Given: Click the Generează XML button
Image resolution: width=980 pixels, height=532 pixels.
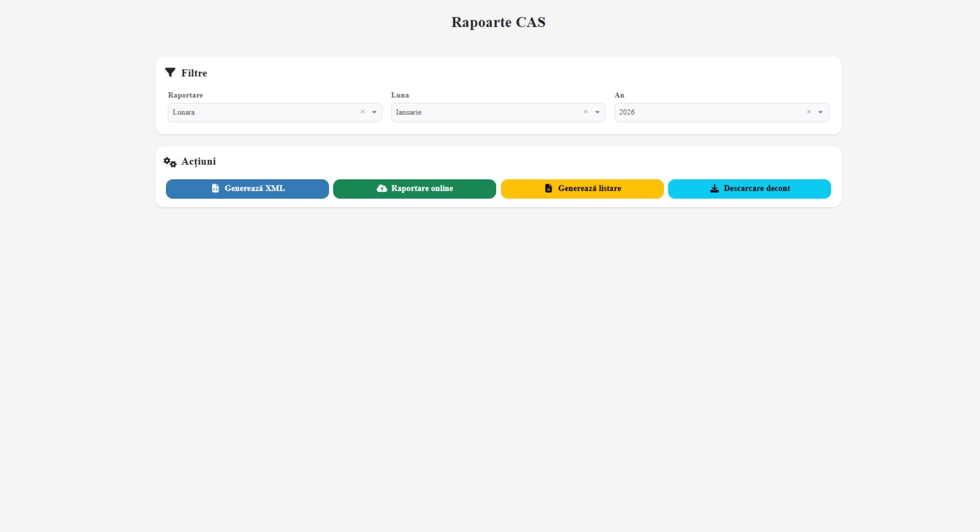Looking at the screenshot, I should (x=247, y=189).
